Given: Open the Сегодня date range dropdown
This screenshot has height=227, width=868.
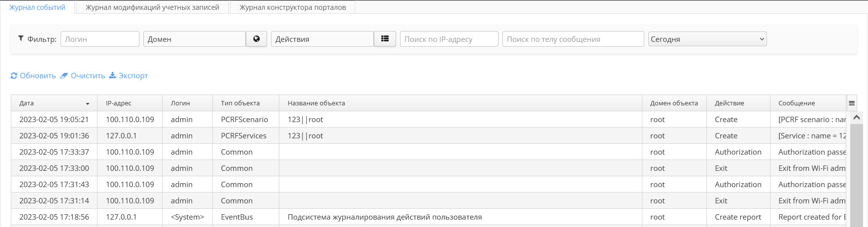Looking at the screenshot, I should [707, 39].
